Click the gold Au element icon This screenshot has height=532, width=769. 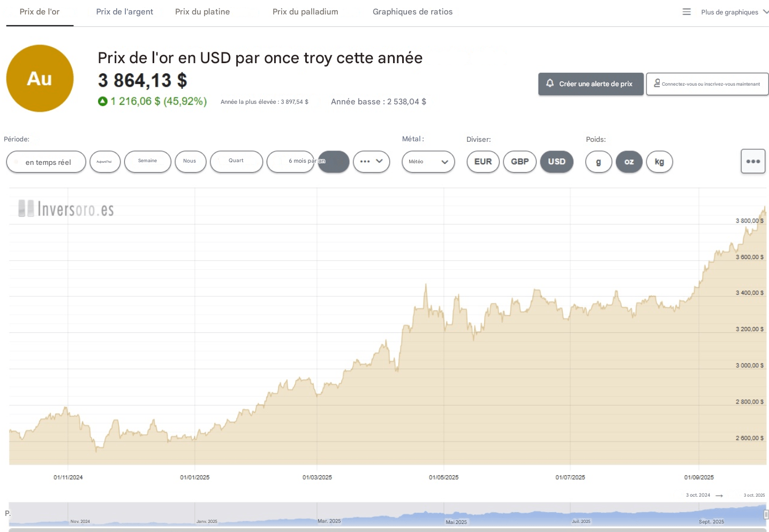click(x=40, y=78)
